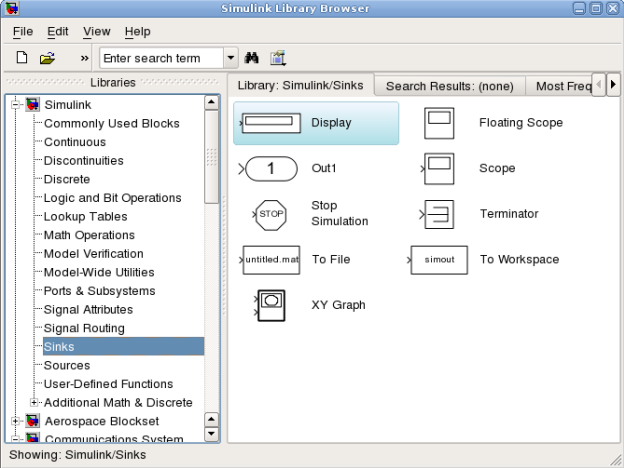Open the File menu
The height and width of the screenshot is (468, 624).
[23, 31]
